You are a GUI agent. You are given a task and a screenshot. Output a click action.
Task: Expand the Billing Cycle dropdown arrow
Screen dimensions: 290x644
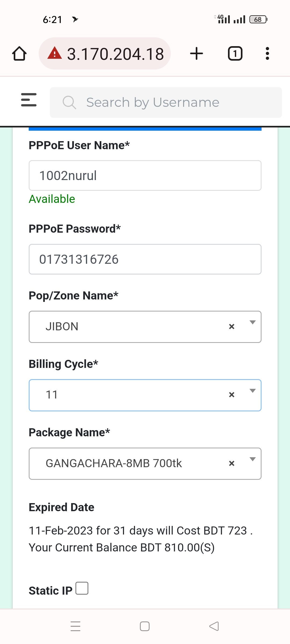[x=252, y=391]
